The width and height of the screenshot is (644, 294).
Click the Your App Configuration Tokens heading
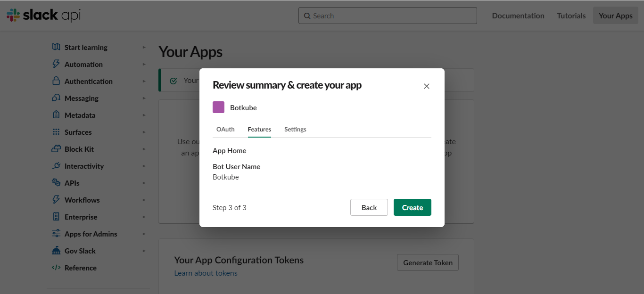coord(239,260)
